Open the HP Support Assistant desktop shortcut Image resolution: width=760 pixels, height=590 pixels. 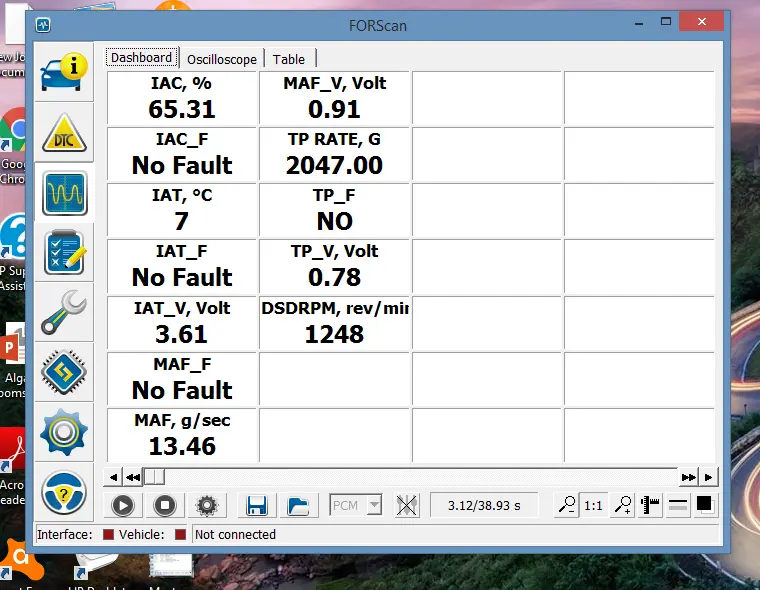point(13,252)
